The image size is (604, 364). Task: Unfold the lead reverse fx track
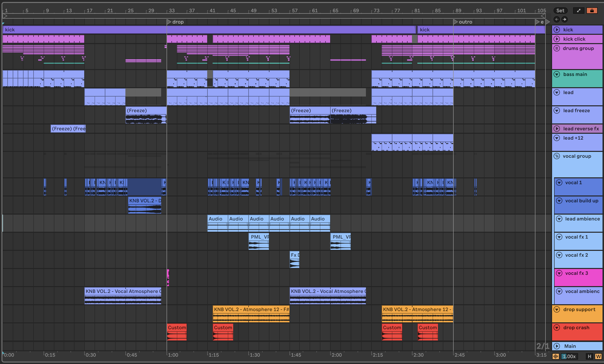(x=557, y=129)
